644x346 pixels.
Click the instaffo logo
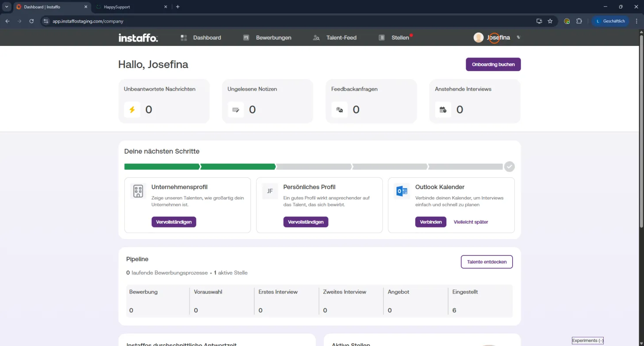pos(138,38)
